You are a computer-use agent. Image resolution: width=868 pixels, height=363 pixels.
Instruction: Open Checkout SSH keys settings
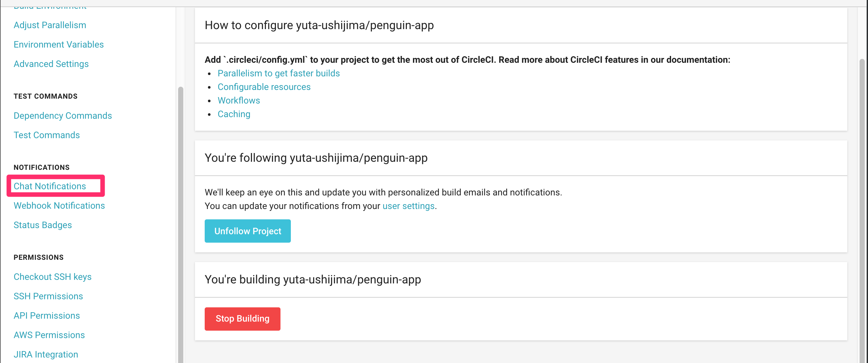coord(52,277)
